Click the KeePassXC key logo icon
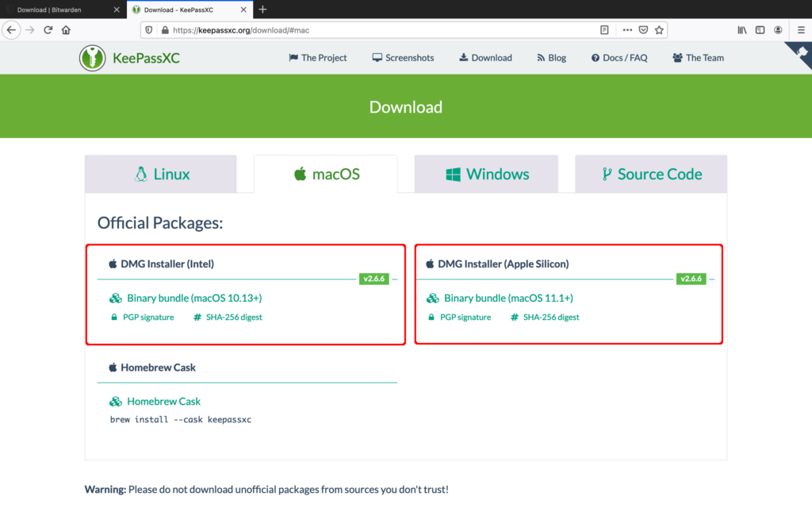This screenshot has width=812, height=508. [x=92, y=58]
